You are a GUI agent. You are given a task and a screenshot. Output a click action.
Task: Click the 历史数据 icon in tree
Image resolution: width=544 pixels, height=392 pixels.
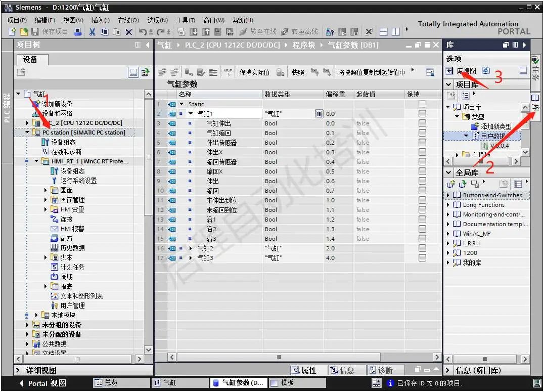pos(55,248)
